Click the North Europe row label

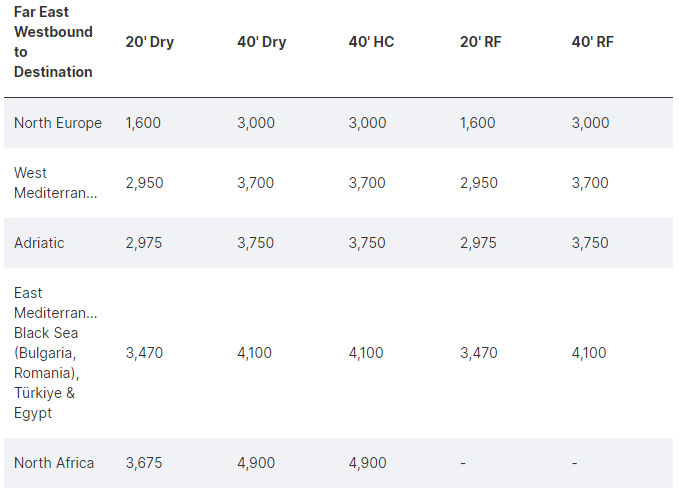[58, 123]
